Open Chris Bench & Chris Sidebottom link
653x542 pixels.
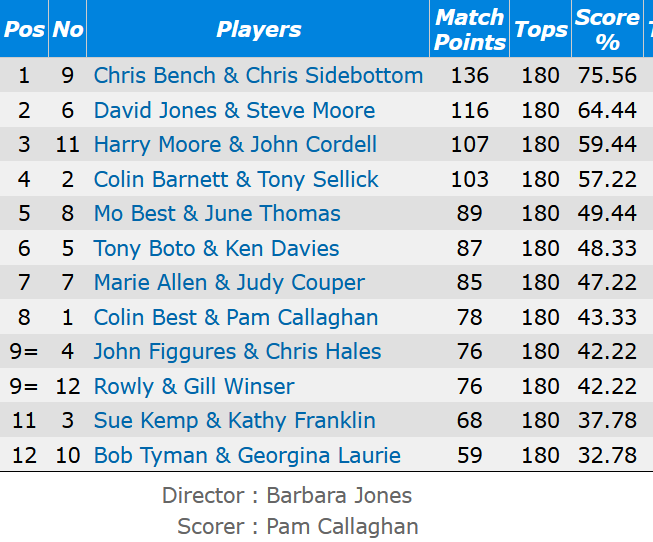(258, 76)
